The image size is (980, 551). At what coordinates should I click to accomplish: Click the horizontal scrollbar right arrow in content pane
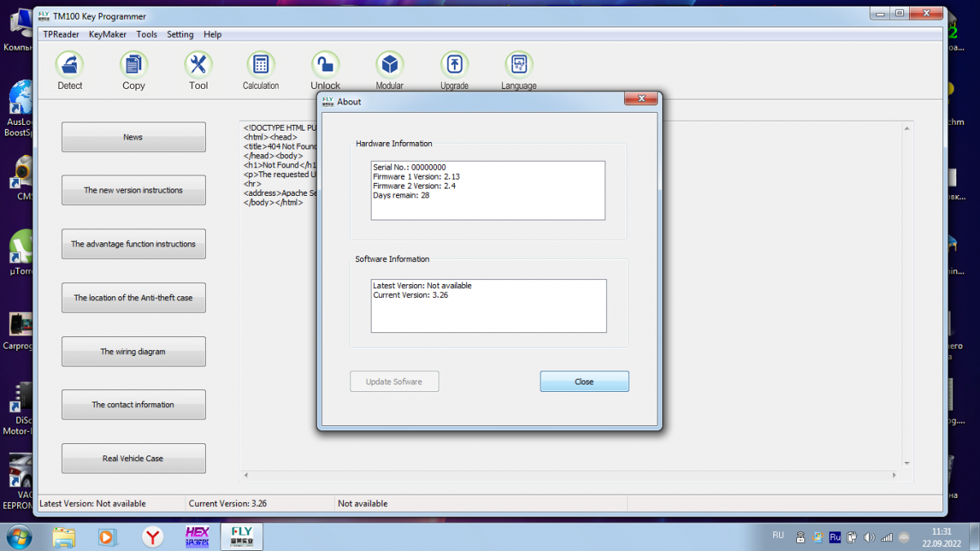[x=893, y=474]
